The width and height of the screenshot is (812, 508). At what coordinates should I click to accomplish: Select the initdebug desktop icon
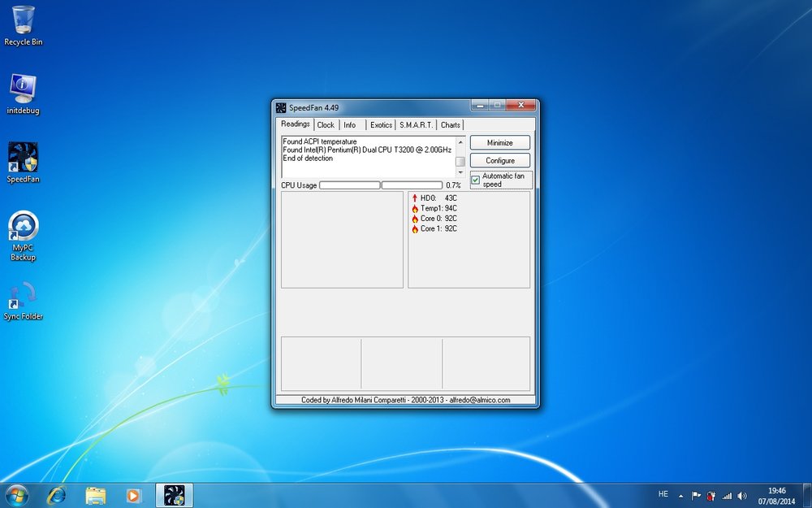click(23, 94)
